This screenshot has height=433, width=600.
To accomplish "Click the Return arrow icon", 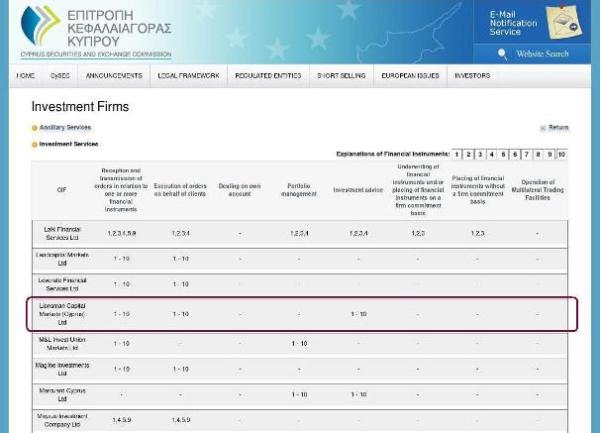I will [543, 128].
